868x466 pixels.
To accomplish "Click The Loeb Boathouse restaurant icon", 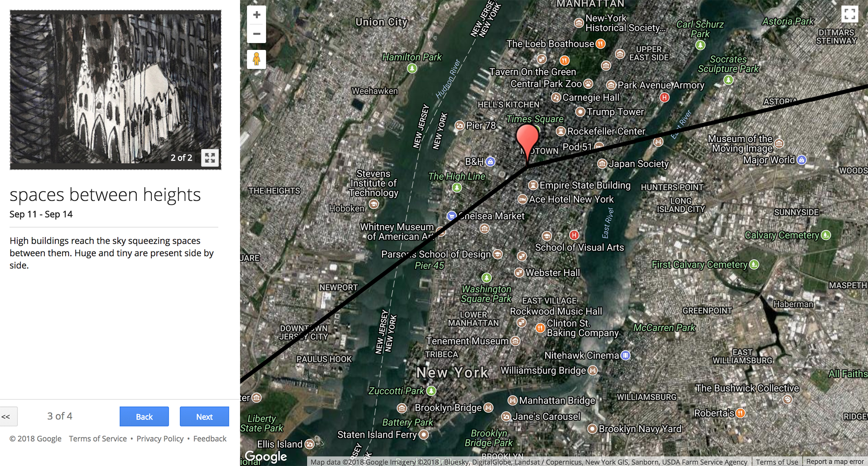I will [x=600, y=44].
